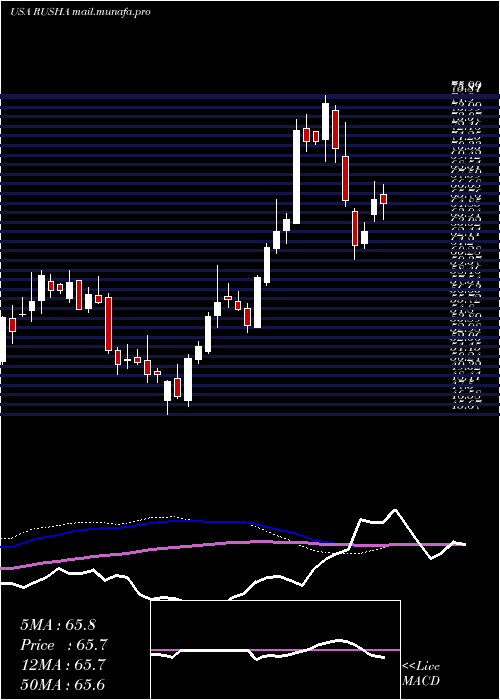Click the '<<Live MACD' label
500x700 pixels.
(421, 674)
